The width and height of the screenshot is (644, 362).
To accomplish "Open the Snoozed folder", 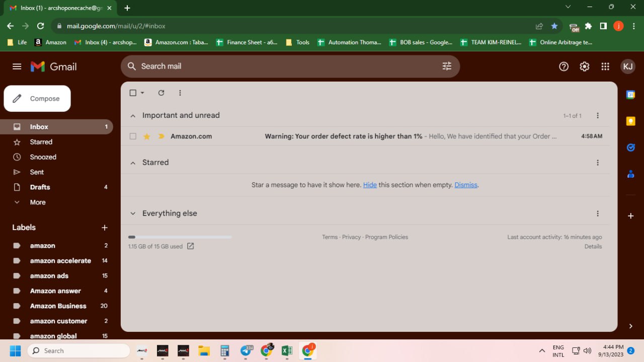I will coord(56,157).
